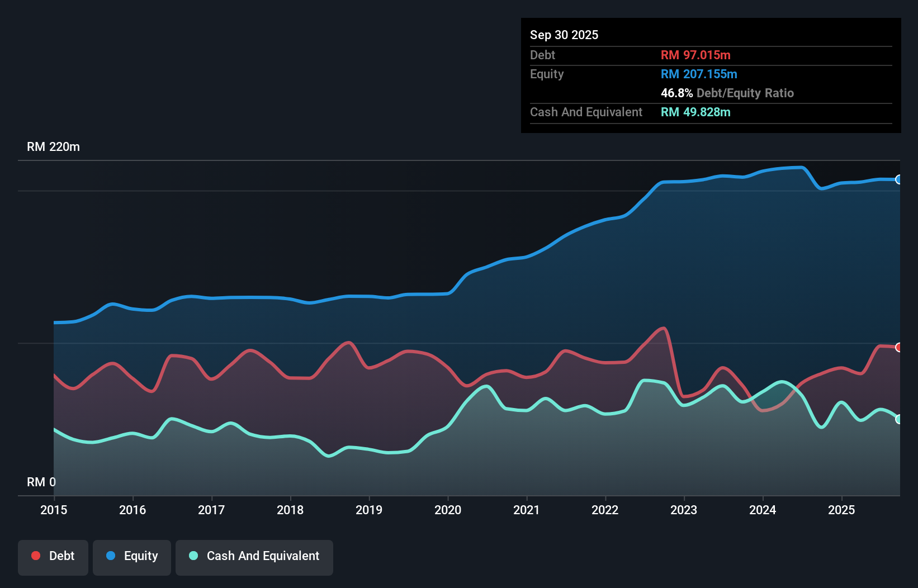Click the red Debt value RM 97.015m
This screenshot has width=918, height=588.
point(695,55)
